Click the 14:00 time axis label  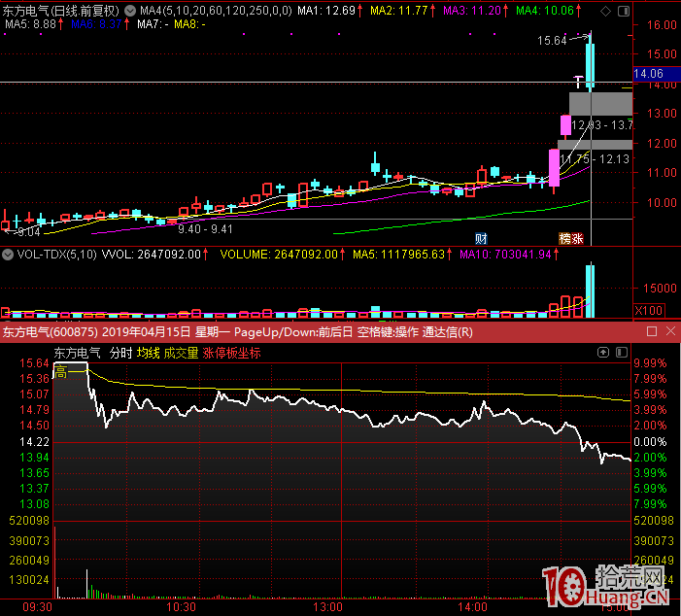(472, 607)
